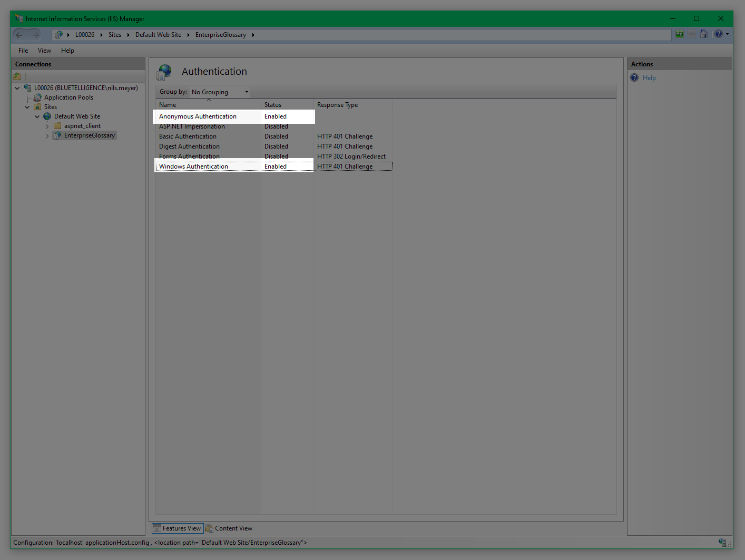Click the aspnet_client folder icon
Viewport: 745px width, 560px height.
tap(57, 126)
